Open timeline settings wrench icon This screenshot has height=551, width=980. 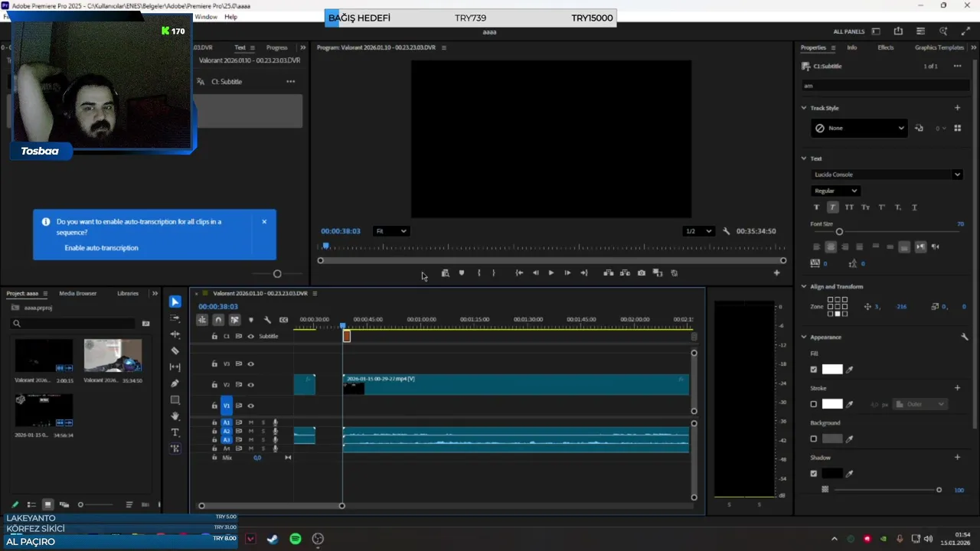tap(267, 320)
